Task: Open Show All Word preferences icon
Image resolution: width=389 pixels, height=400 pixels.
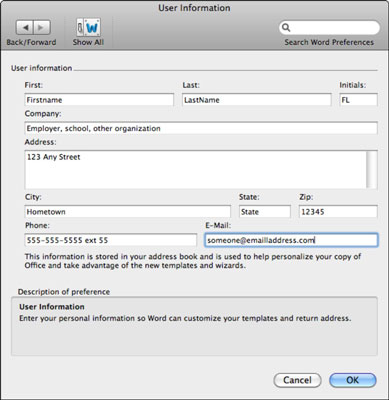Action: [x=88, y=27]
